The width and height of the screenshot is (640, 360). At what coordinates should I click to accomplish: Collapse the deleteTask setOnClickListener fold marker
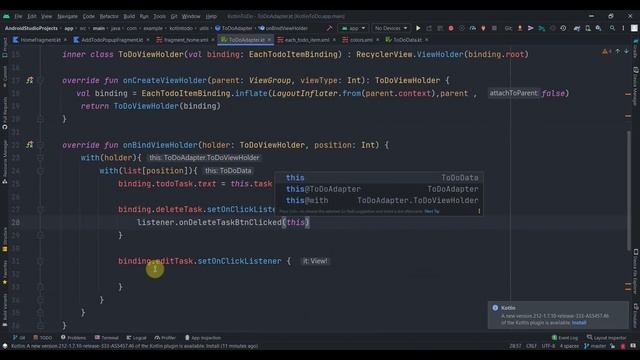(40, 209)
